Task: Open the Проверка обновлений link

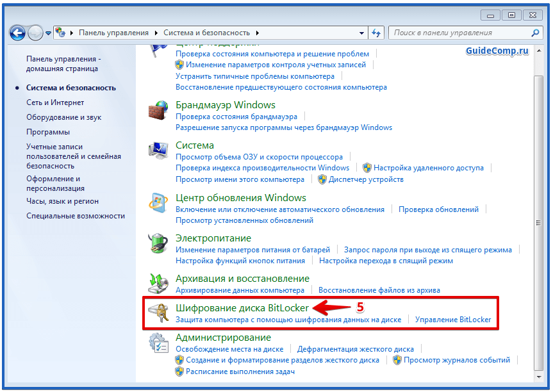Action: pos(438,209)
